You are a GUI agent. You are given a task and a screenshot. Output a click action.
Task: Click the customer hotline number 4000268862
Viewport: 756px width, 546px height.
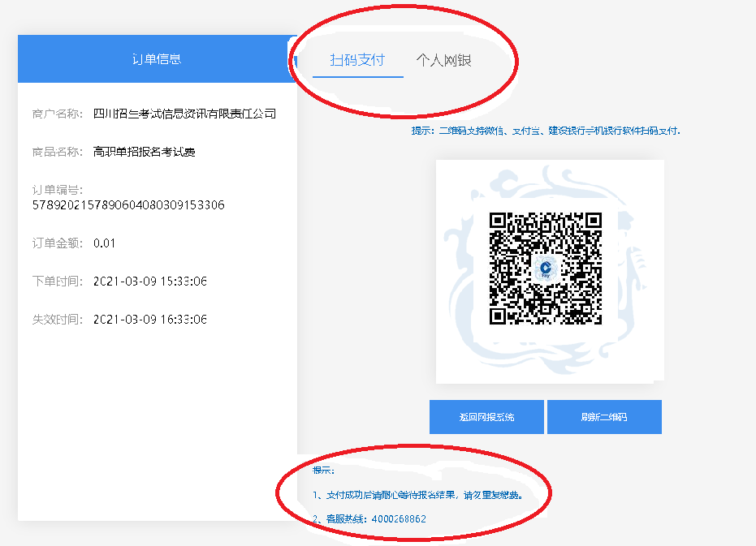coord(398,518)
